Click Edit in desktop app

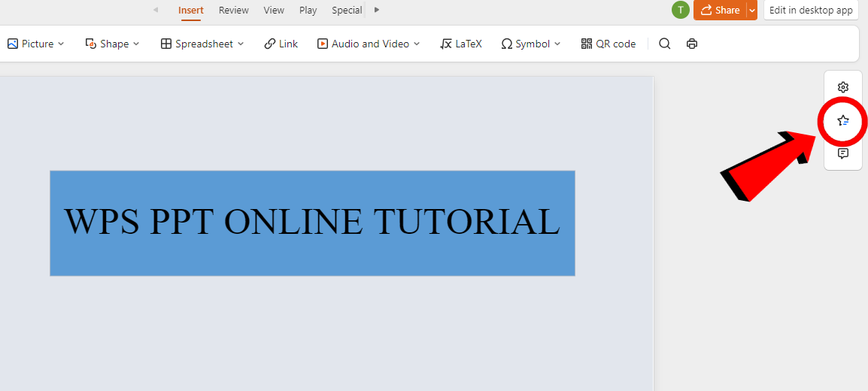click(x=811, y=10)
